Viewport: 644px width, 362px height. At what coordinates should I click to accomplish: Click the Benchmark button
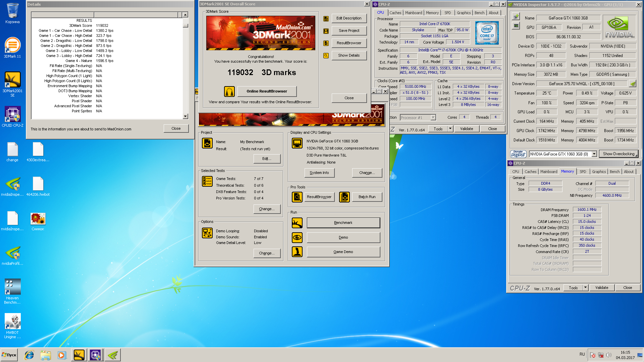pos(343,223)
